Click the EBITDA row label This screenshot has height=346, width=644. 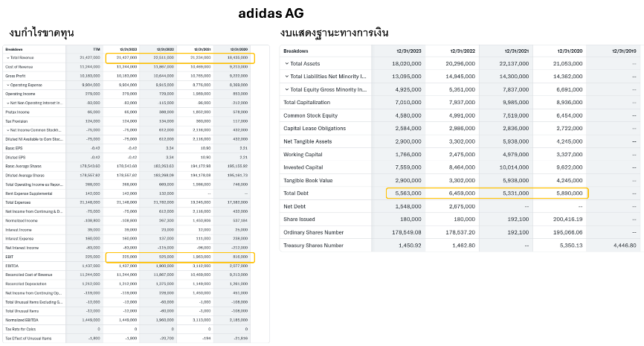[11, 266]
